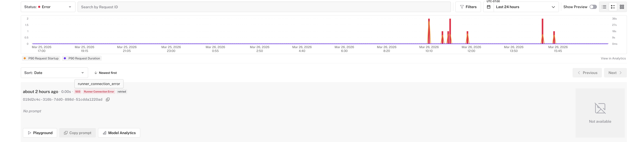Click the Copy prompt clipboard icon
644x142 pixels.
coord(66,133)
